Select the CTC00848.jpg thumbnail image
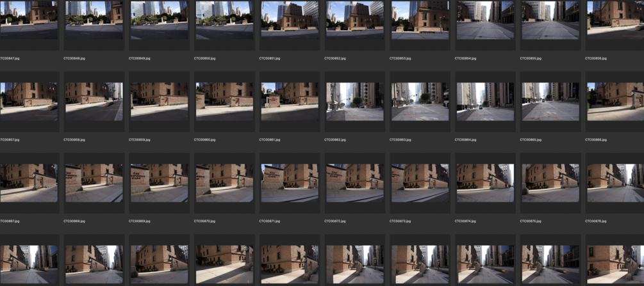The height and width of the screenshot is (286, 644). pos(94,20)
